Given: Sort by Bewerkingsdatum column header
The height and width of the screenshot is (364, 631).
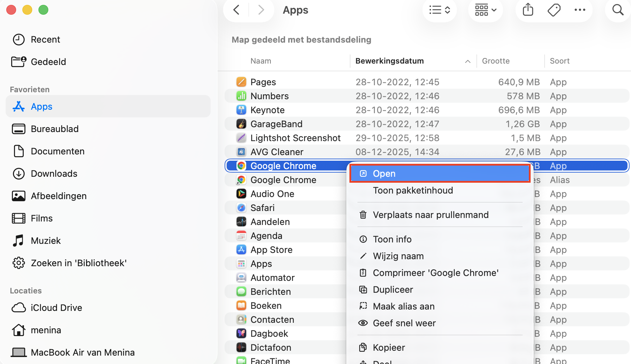Looking at the screenshot, I should [x=389, y=61].
